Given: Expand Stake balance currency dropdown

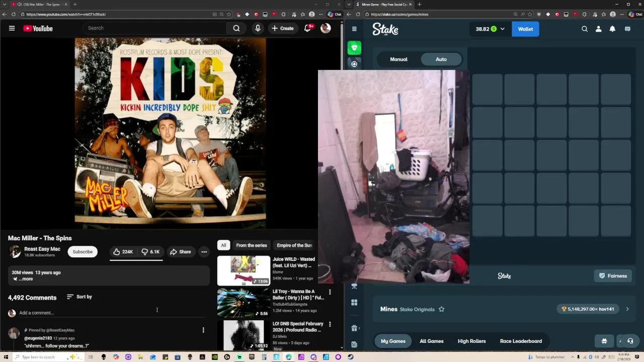Looking at the screenshot, I should (x=503, y=29).
